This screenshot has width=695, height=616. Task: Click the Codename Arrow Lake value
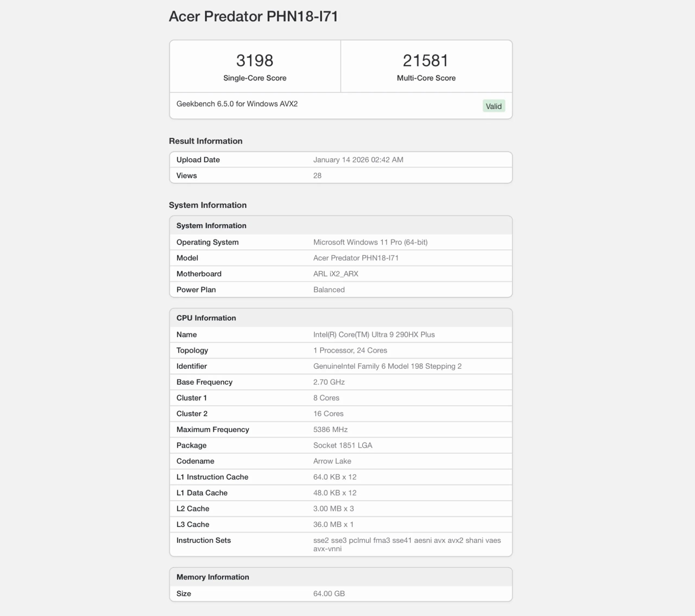click(332, 461)
